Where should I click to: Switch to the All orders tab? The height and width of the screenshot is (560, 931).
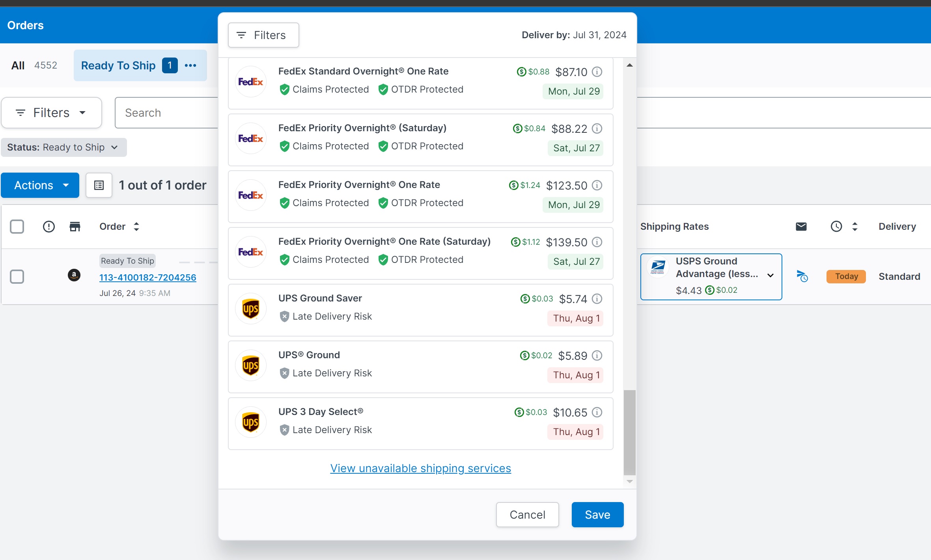pos(34,65)
